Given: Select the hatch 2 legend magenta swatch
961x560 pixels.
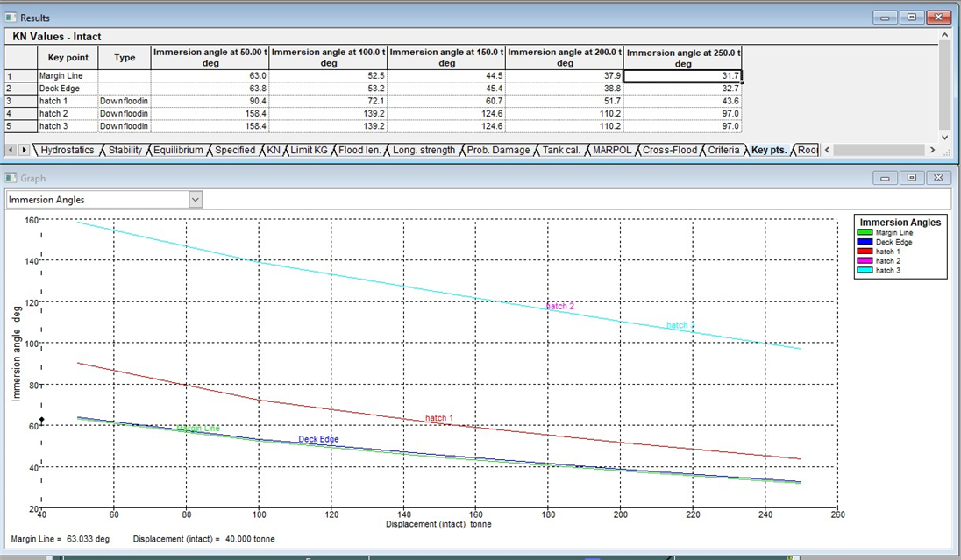Looking at the screenshot, I should point(865,261).
